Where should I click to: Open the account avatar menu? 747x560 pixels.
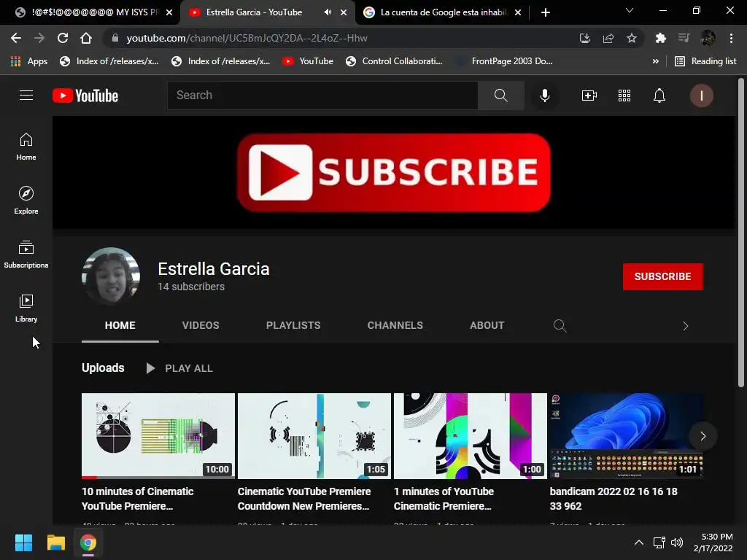click(x=701, y=96)
